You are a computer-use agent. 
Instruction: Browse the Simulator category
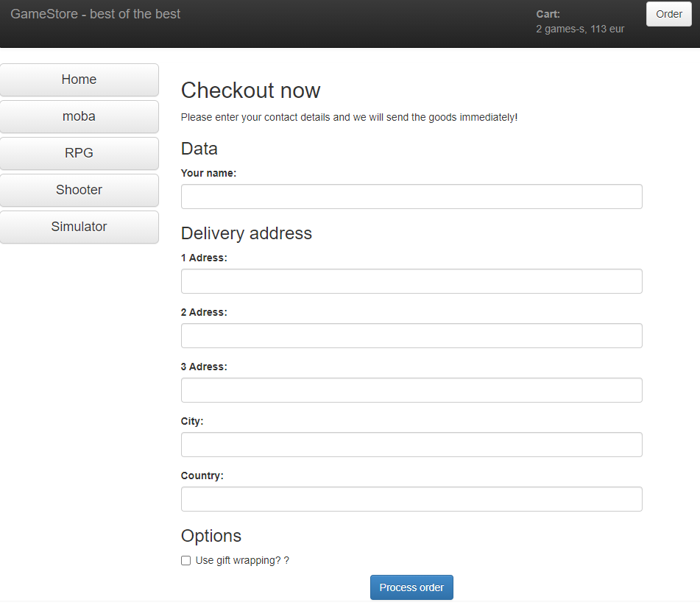[x=79, y=227]
